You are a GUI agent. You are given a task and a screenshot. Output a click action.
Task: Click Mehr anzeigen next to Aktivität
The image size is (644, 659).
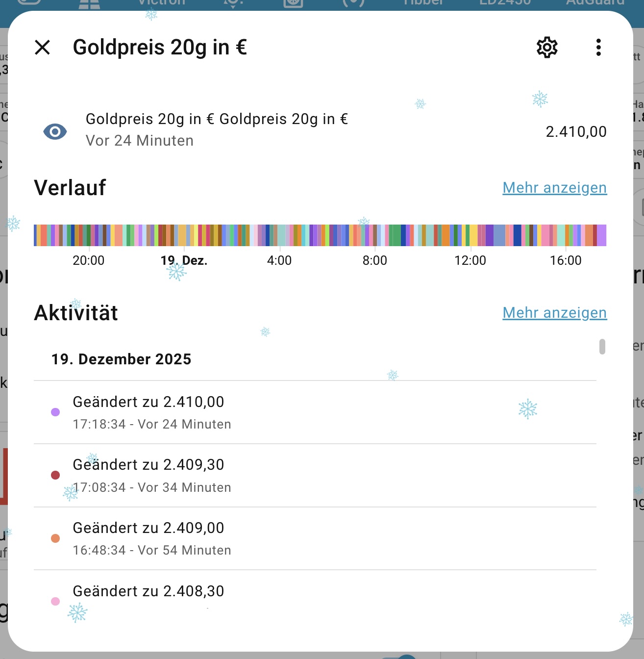[554, 313]
